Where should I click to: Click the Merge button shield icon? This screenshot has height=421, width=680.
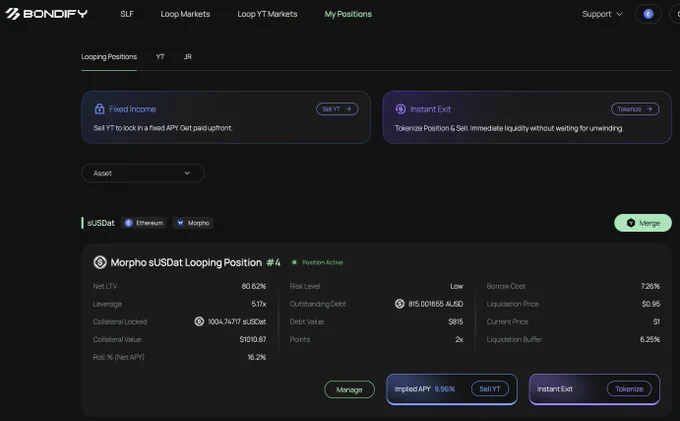pyautogui.click(x=631, y=223)
